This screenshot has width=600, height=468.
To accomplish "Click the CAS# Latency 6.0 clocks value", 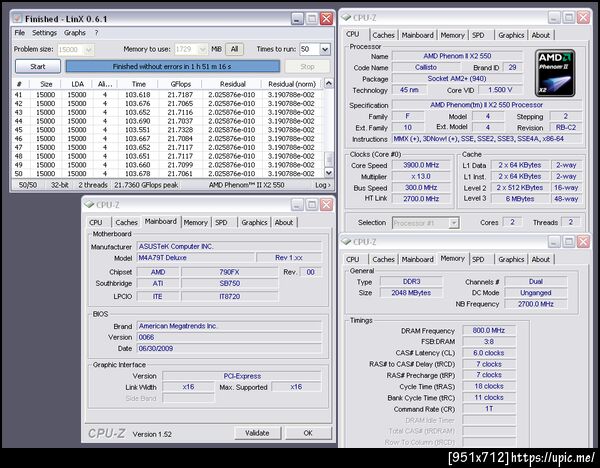I will [489, 353].
